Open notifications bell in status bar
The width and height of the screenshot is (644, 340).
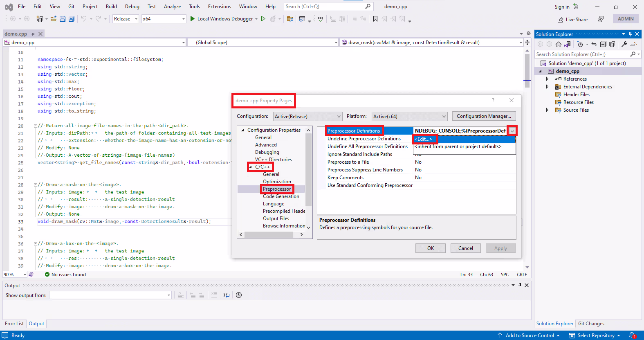[x=632, y=335]
